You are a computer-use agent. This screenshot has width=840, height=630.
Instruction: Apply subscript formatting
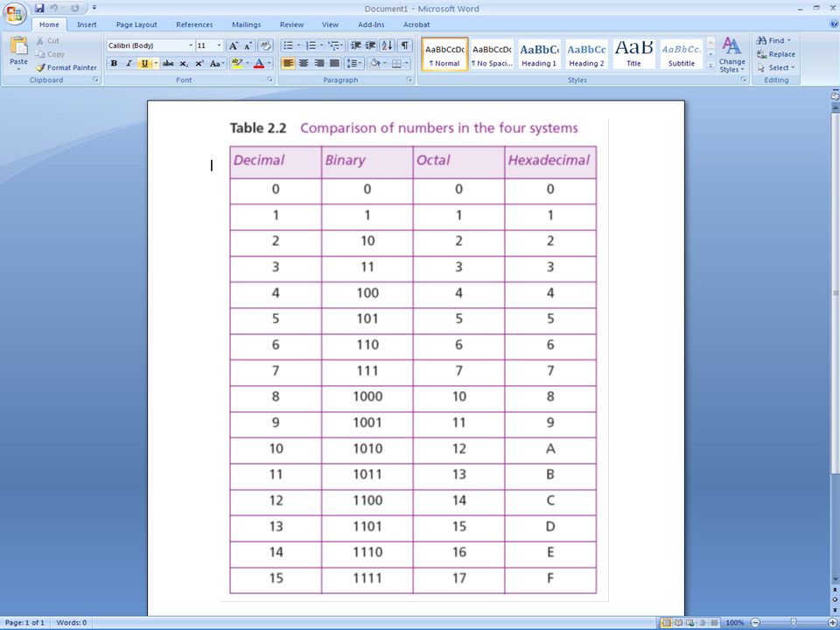point(184,63)
